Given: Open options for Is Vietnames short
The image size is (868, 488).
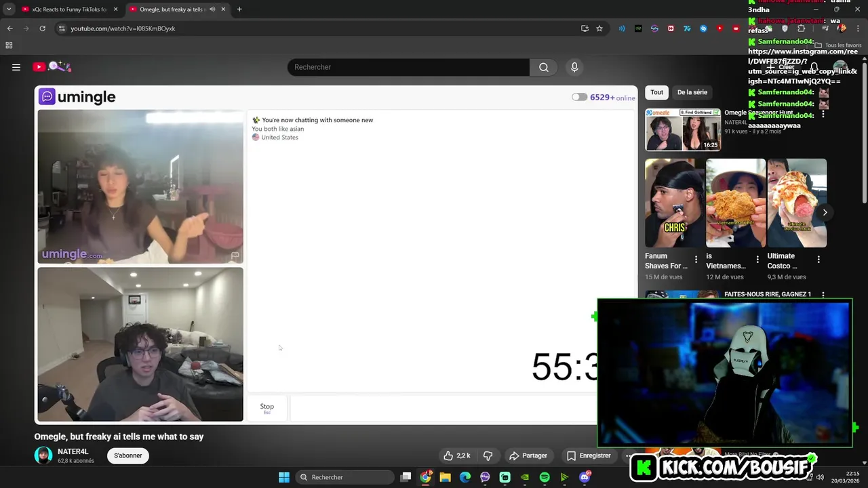Looking at the screenshot, I should 757,260.
